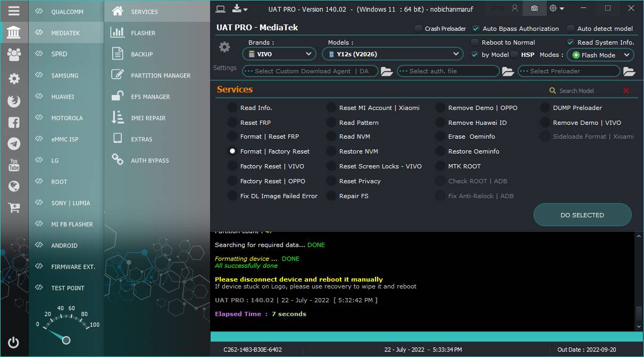Enable Reboot to Normal checkbox
The height and width of the screenshot is (357, 644).
(475, 42)
